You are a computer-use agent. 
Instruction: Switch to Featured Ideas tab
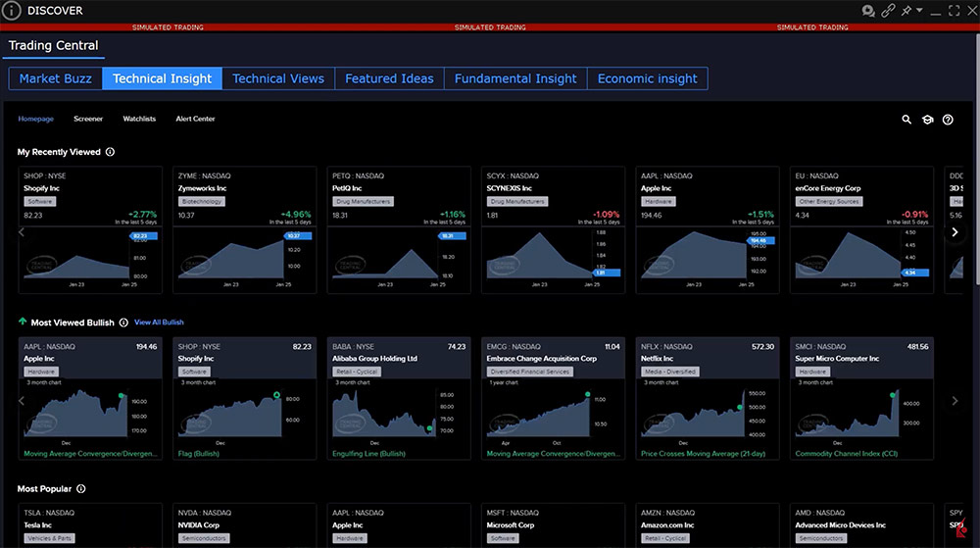(389, 78)
